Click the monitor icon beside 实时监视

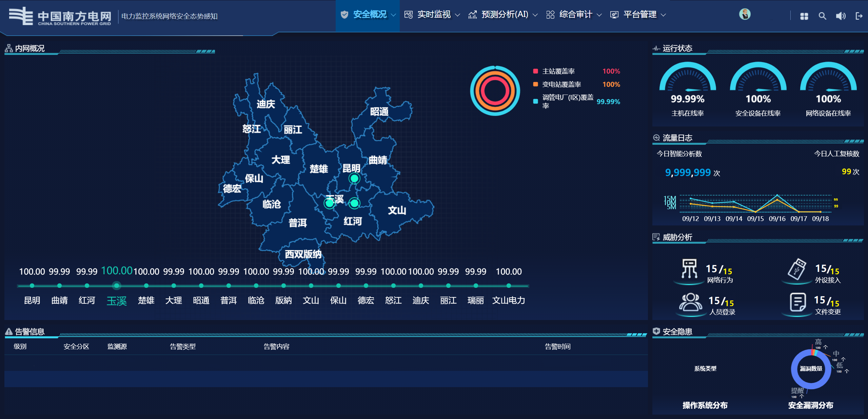click(409, 15)
